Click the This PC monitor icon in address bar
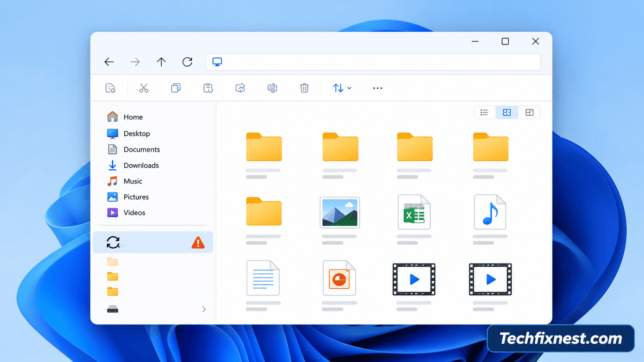This screenshot has width=644, height=362. 217,62
